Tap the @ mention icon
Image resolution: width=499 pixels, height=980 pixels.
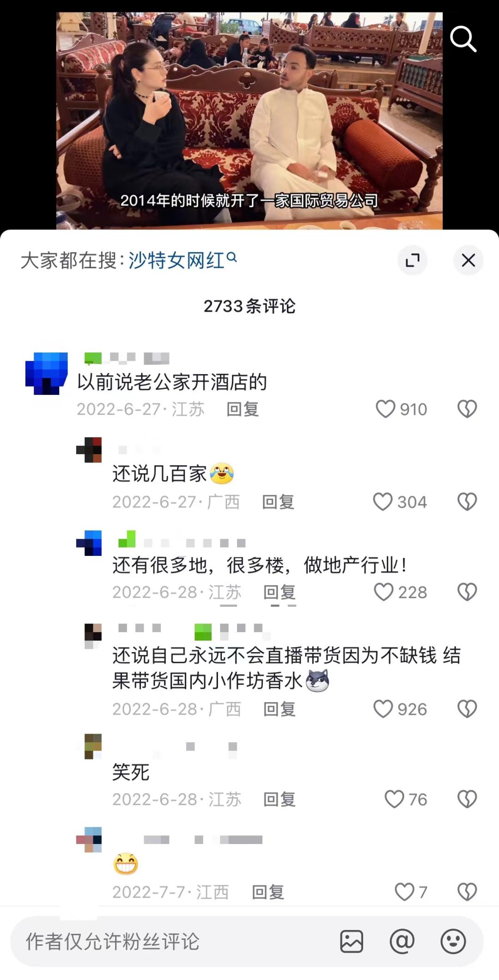[x=402, y=941]
